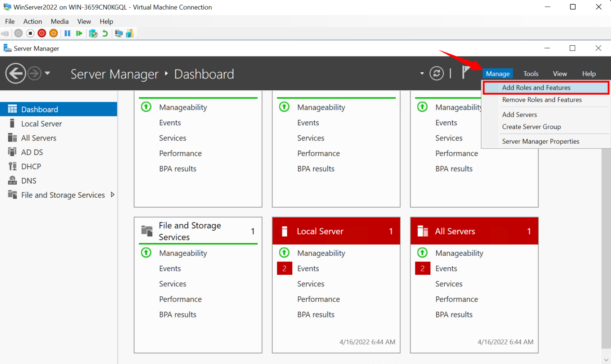The image size is (611, 364).
Task: Refresh the Server Manager dashboard
Action: pos(436,73)
